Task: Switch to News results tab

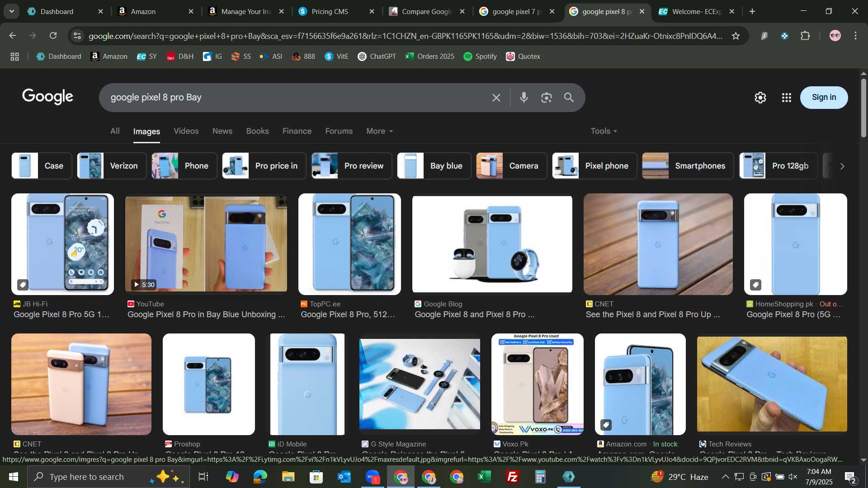Action: click(x=222, y=131)
